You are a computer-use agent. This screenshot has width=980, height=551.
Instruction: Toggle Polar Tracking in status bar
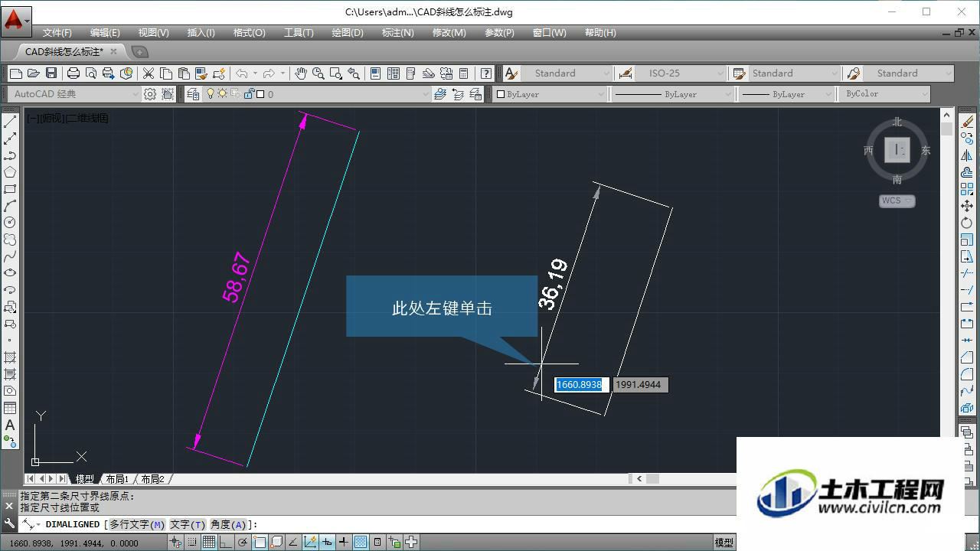tap(242, 543)
